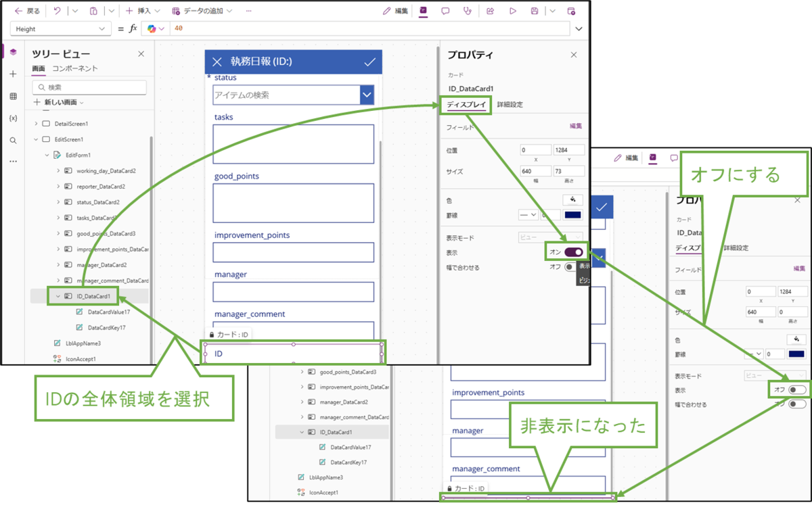812x505 pixels.
Task: Click the cancel X icon beside 執務日報 header
Action: click(x=217, y=62)
